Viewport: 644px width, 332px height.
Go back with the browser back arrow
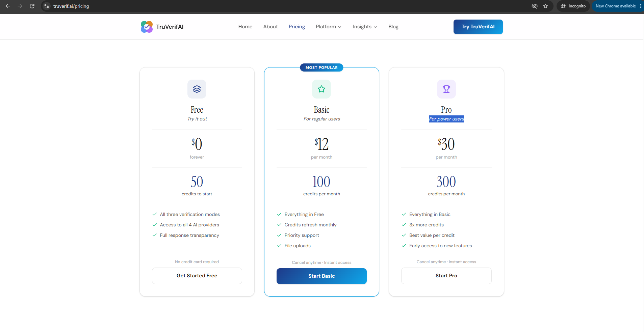coord(8,6)
